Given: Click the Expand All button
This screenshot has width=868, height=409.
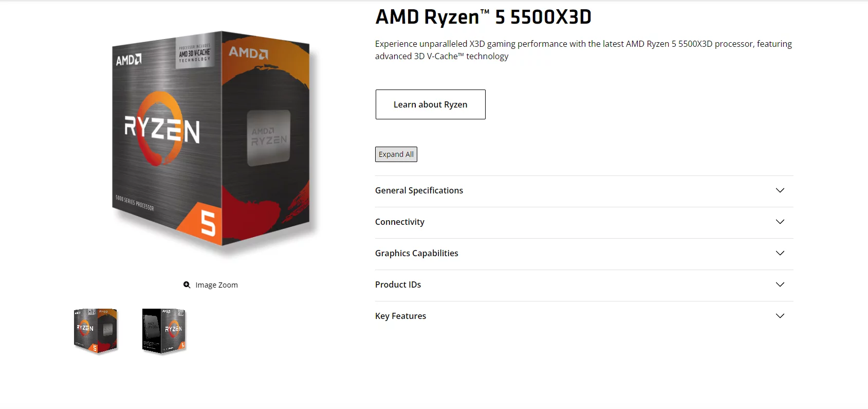Looking at the screenshot, I should tap(396, 154).
